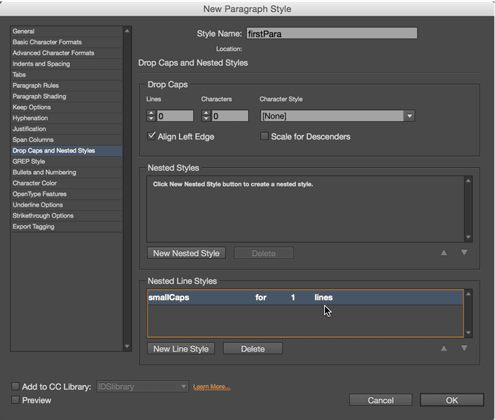Increase drop cap Lines with up stepper
Viewport: 495px width, 420px height.
click(x=151, y=113)
